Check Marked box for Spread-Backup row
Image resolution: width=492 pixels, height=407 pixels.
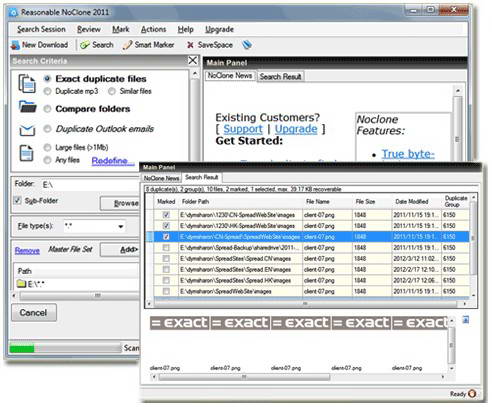166,248
